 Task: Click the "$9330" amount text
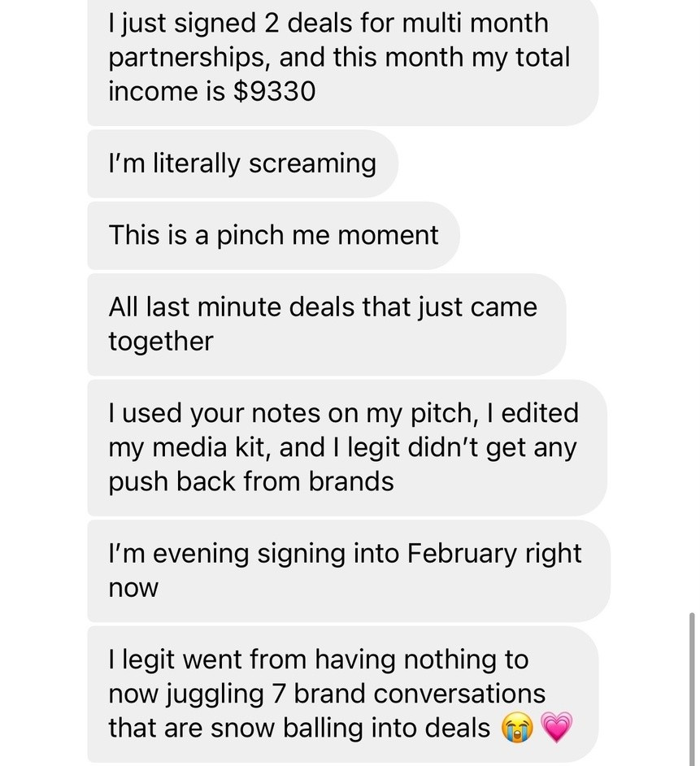point(275,91)
